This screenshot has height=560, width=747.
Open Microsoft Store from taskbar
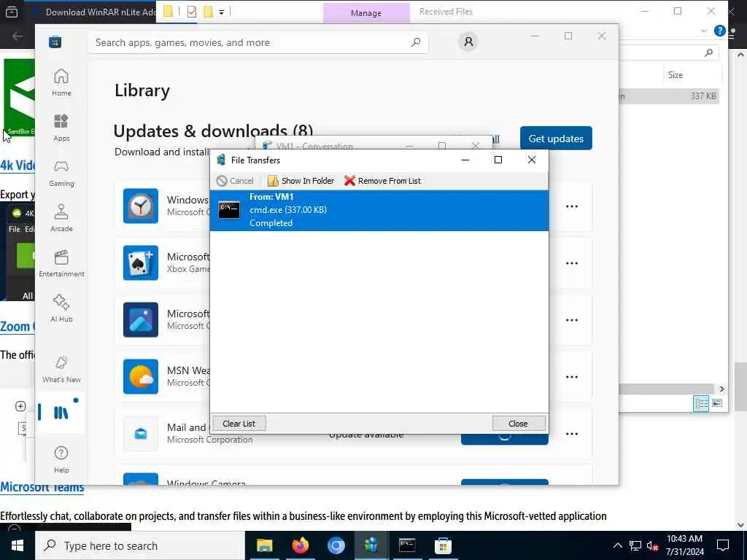(x=443, y=545)
